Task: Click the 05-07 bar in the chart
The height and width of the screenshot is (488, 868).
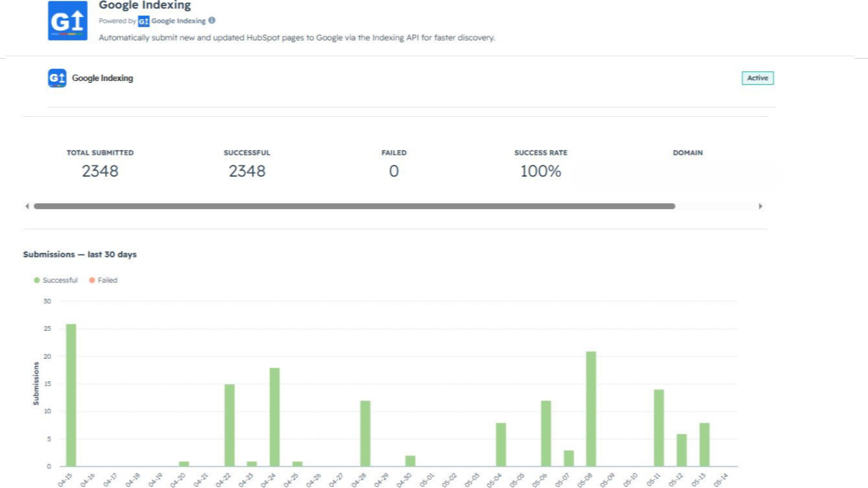Action: point(569,458)
